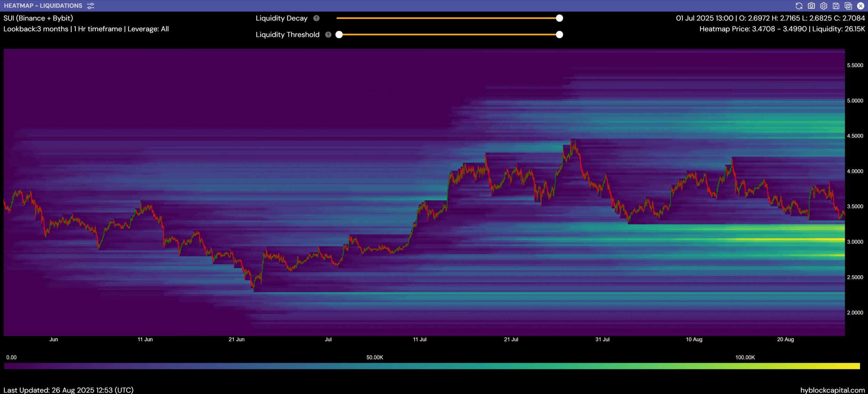
Task: Click the 11 Jul label on time axis
Action: point(419,339)
